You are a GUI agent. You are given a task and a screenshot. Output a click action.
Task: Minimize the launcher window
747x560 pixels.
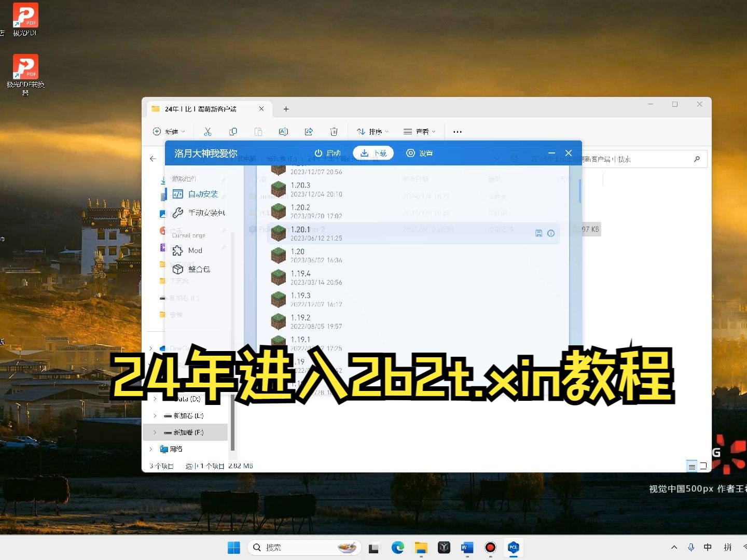551,153
